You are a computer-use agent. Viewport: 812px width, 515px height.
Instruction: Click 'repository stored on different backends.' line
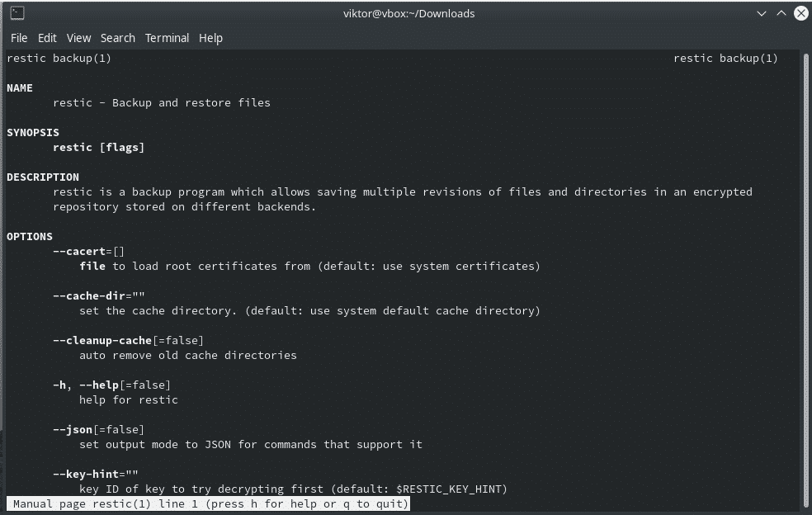(184, 206)
